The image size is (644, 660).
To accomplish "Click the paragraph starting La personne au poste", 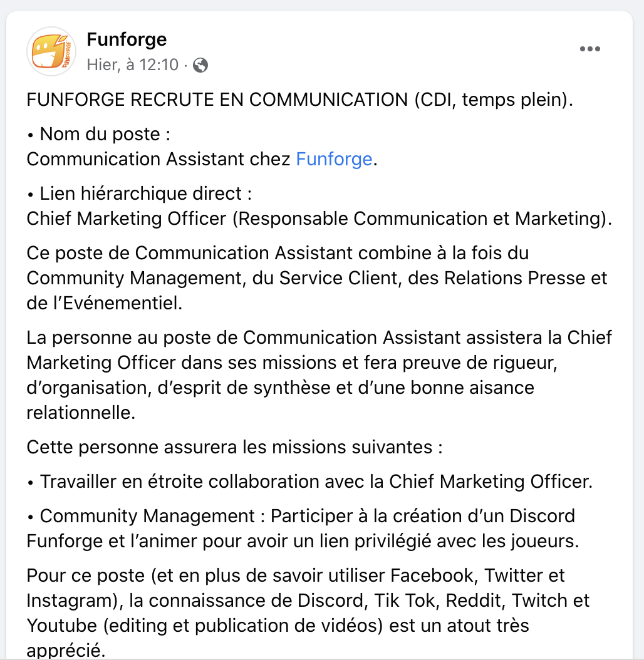I will 319,375.
